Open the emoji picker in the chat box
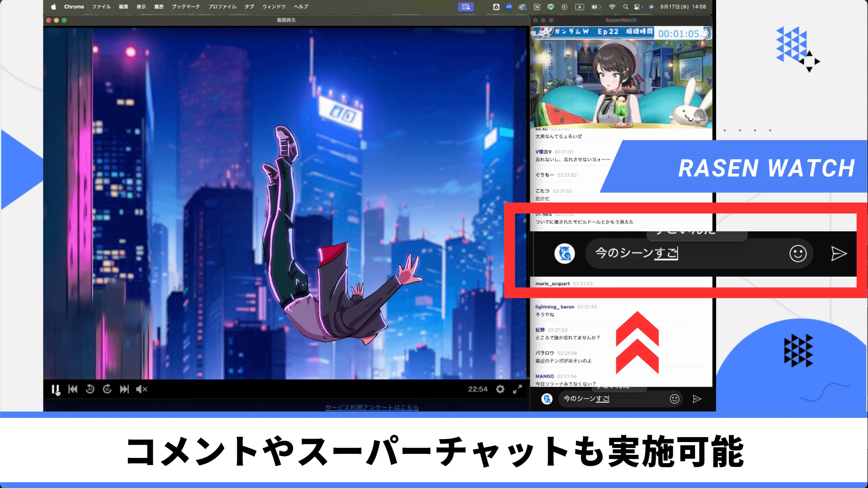The image size is (868, 488). (798, 254)
